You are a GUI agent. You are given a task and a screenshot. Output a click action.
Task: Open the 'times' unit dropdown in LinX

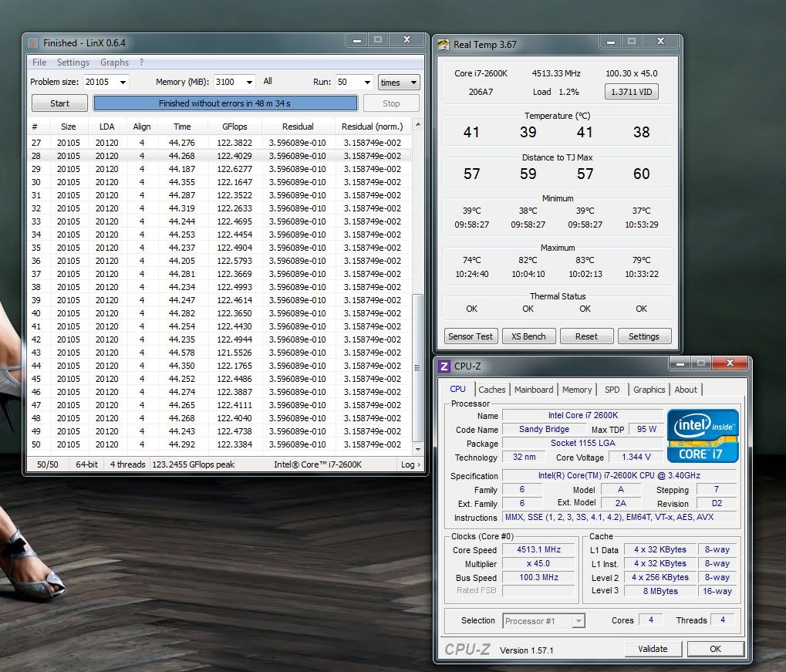tap(399, 83)
